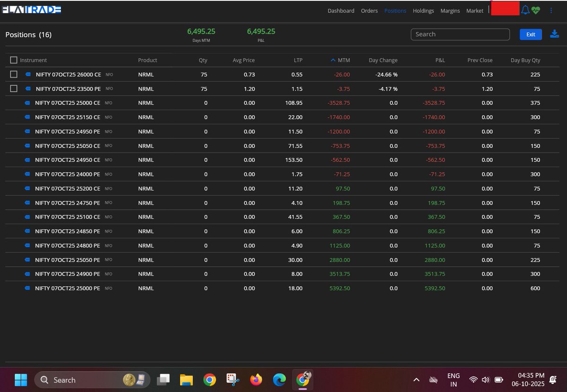Open the notifications bell icon
Screen dimensions: 567x392
525,9
